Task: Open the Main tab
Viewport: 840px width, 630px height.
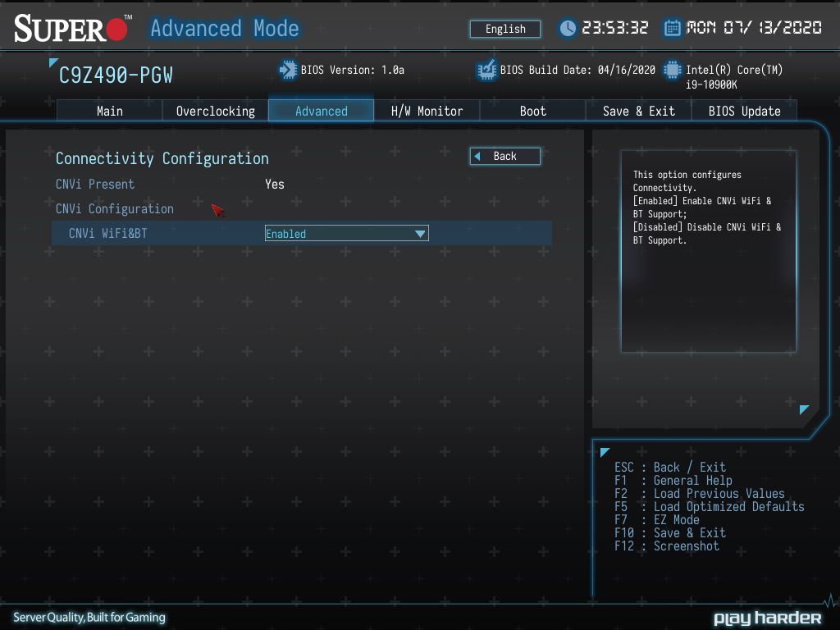Action: click(x=109, y=111)
